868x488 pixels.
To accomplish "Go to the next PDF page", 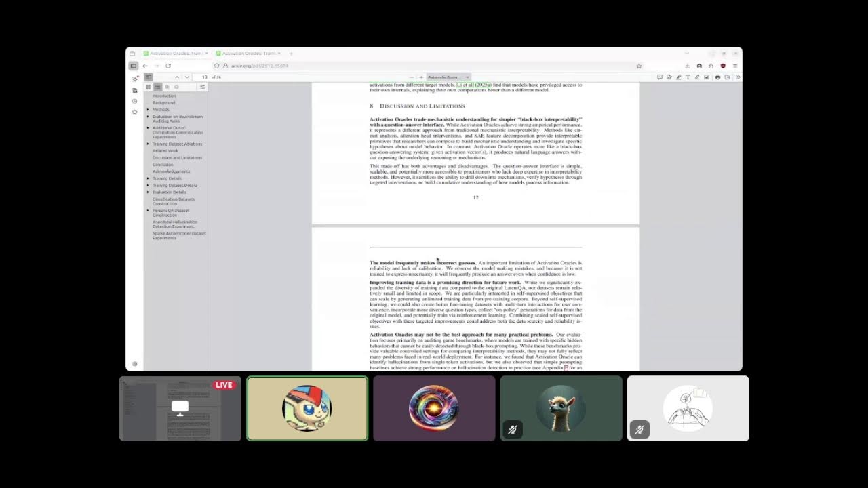I will point(187,77).
